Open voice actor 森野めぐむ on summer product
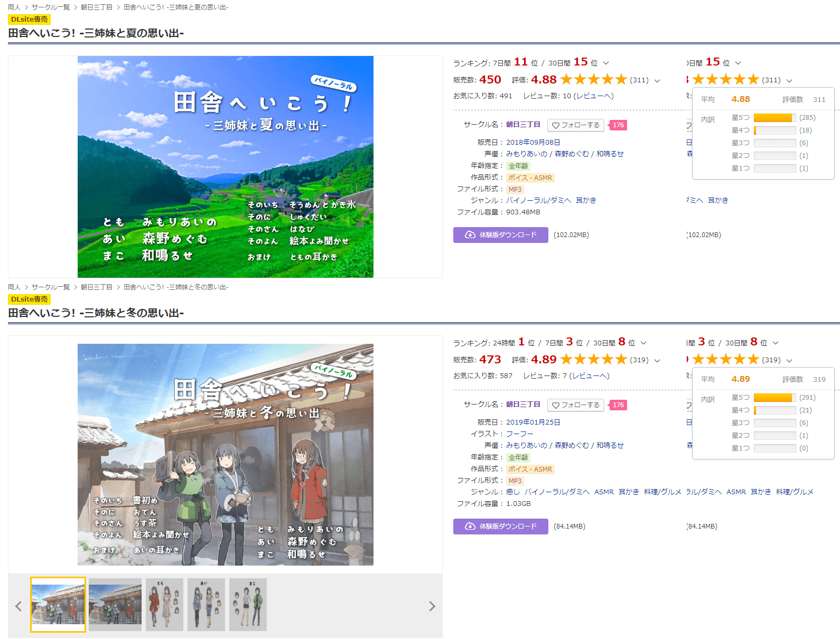840x639 pixels. tap(572, 154)
